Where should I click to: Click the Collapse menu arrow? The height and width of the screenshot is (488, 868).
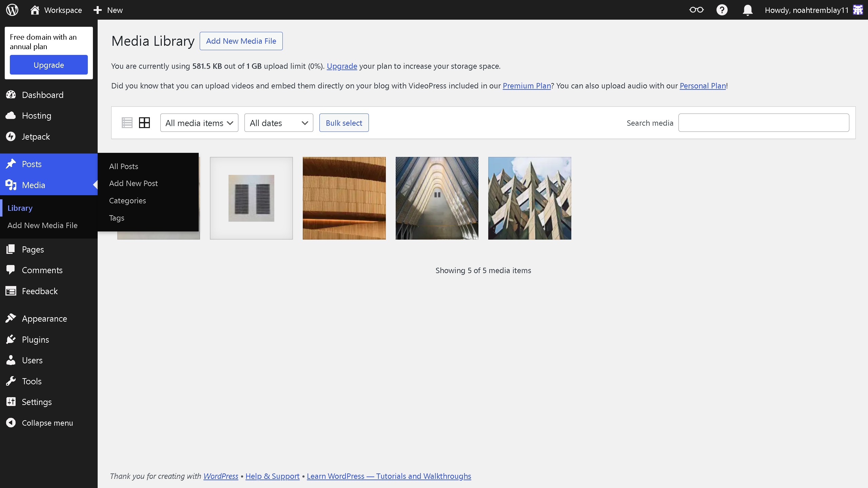11,423
